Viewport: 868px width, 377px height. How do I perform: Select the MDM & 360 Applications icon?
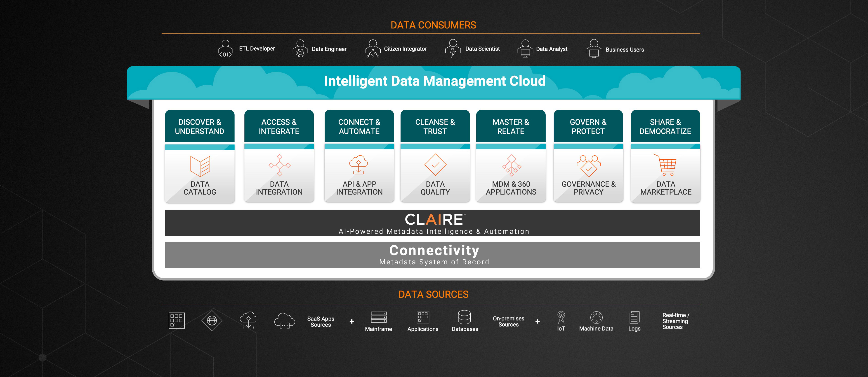tap(512, 165)
